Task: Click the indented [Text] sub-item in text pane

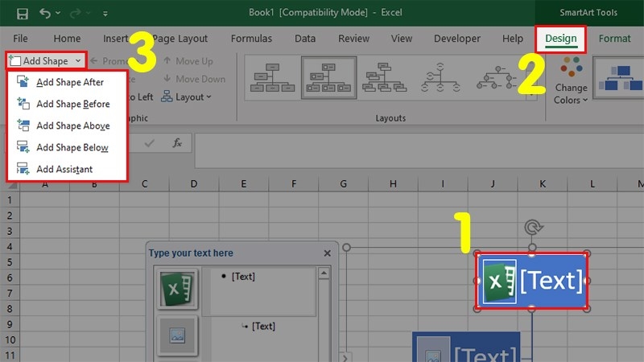Action: point(263,327)
